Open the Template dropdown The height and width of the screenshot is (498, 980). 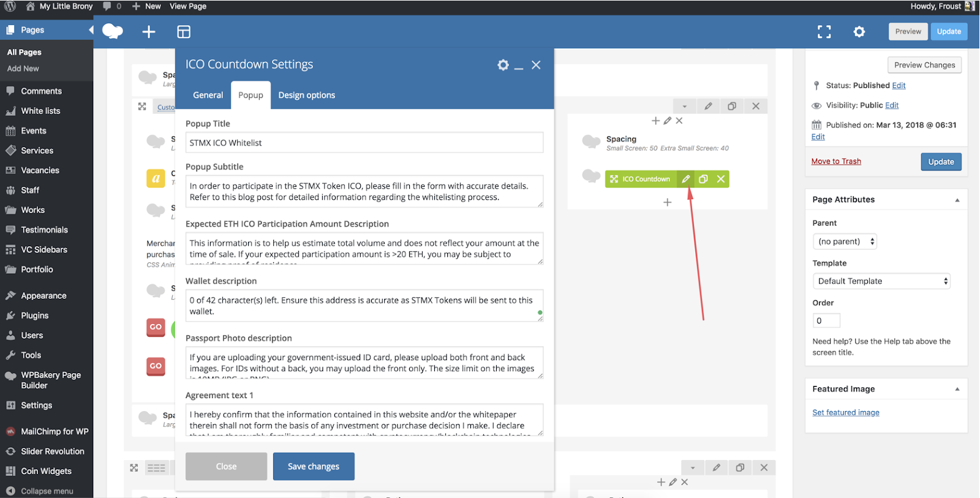coord(881,281)
